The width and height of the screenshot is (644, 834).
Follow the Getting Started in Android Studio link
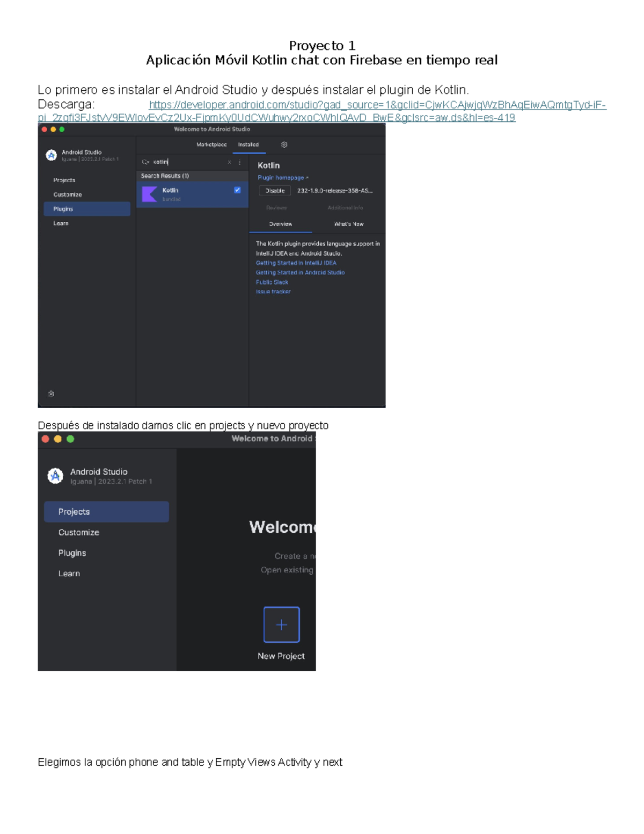(x=301, y=272)
